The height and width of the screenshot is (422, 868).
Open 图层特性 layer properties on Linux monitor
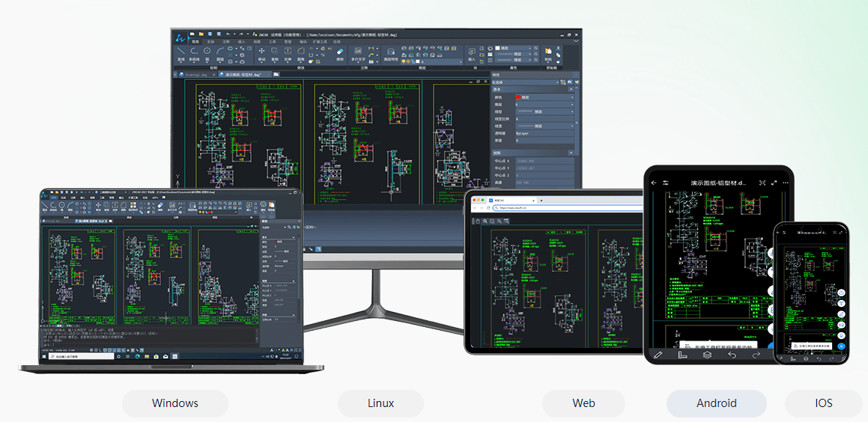(391, 56)
